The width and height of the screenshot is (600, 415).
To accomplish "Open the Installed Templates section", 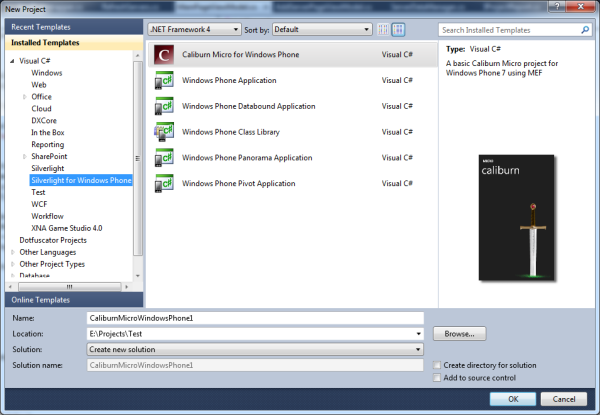I will click(74, 43).
